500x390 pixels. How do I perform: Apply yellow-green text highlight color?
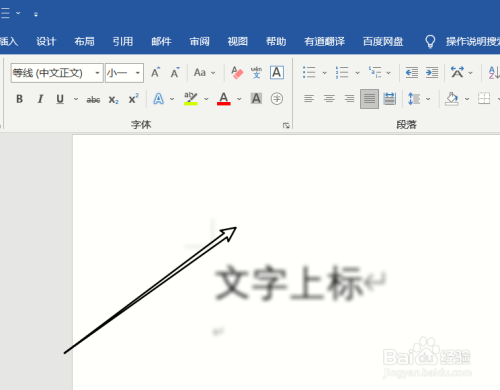(x=191, y=99)
